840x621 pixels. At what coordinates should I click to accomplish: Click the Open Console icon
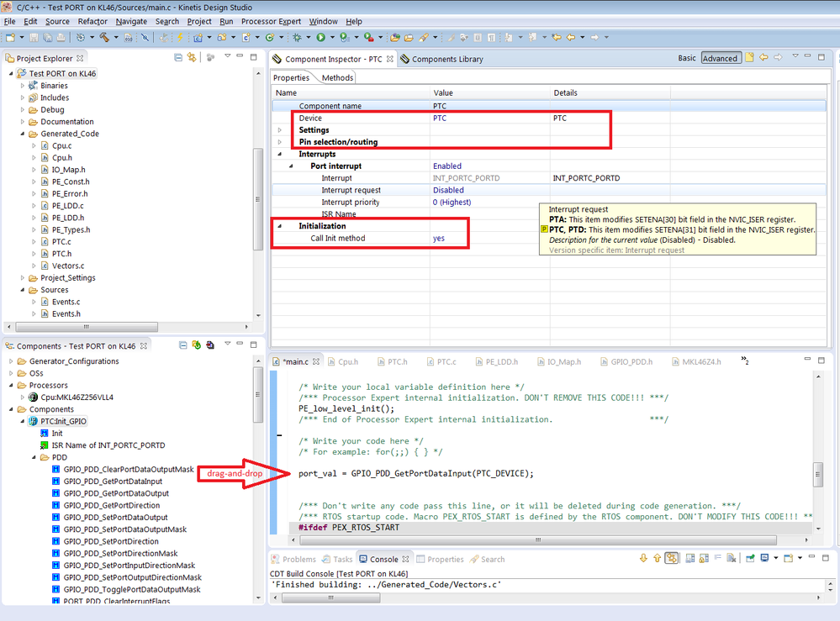pos(788,558)
